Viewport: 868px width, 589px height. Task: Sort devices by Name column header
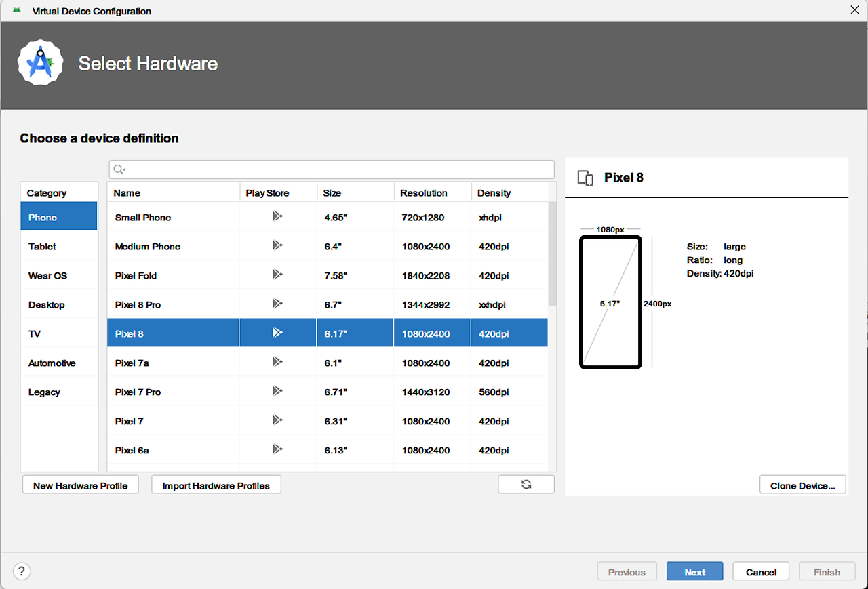[x=174, y=192]
